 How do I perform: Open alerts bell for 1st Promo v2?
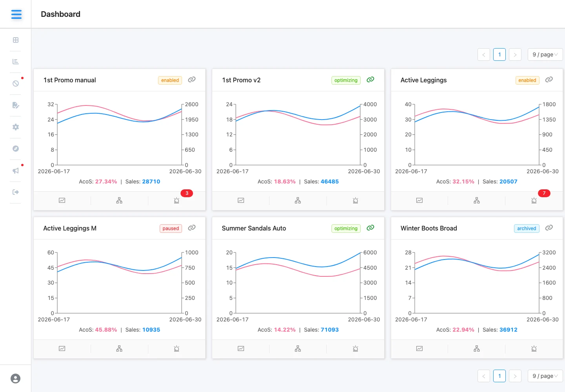[x=355, y=200]
